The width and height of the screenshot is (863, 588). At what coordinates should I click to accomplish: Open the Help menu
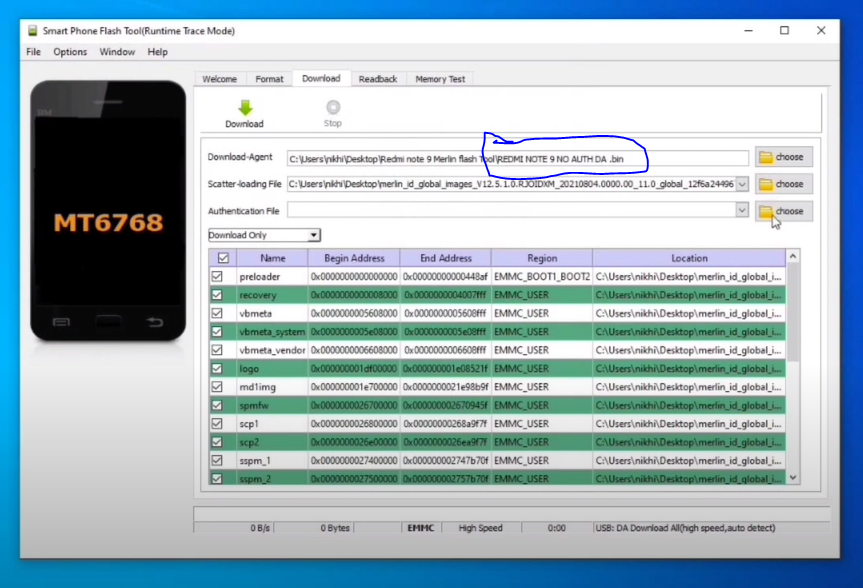pos(157,52)
